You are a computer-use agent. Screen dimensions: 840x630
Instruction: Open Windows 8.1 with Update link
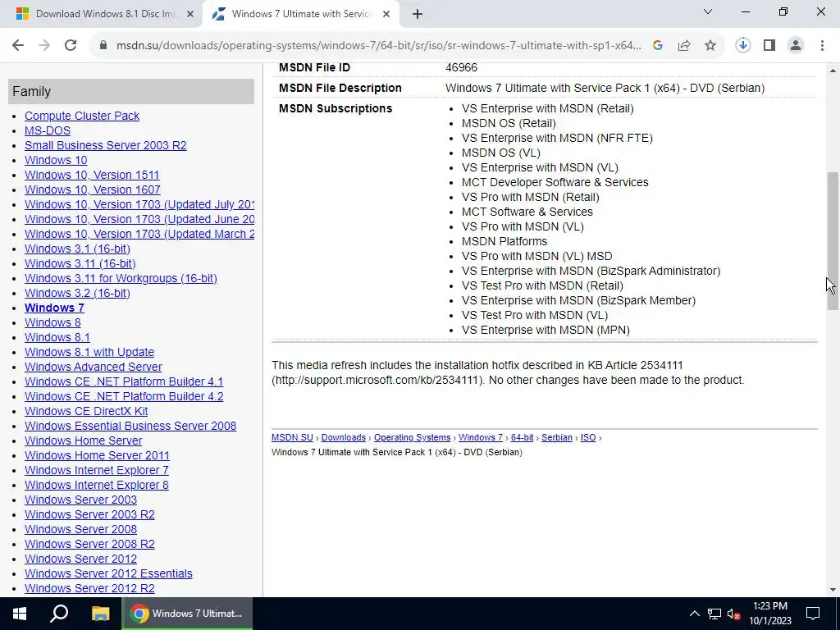coord(89,352)
